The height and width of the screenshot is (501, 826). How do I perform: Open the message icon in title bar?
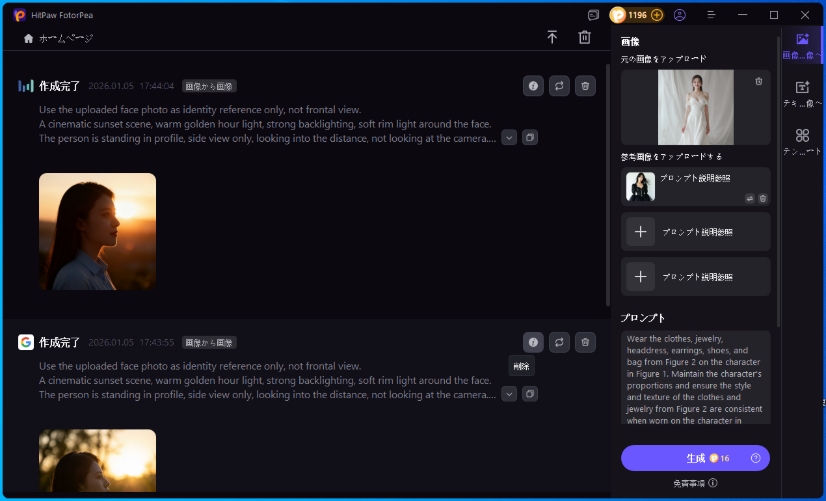click(593, 15)
